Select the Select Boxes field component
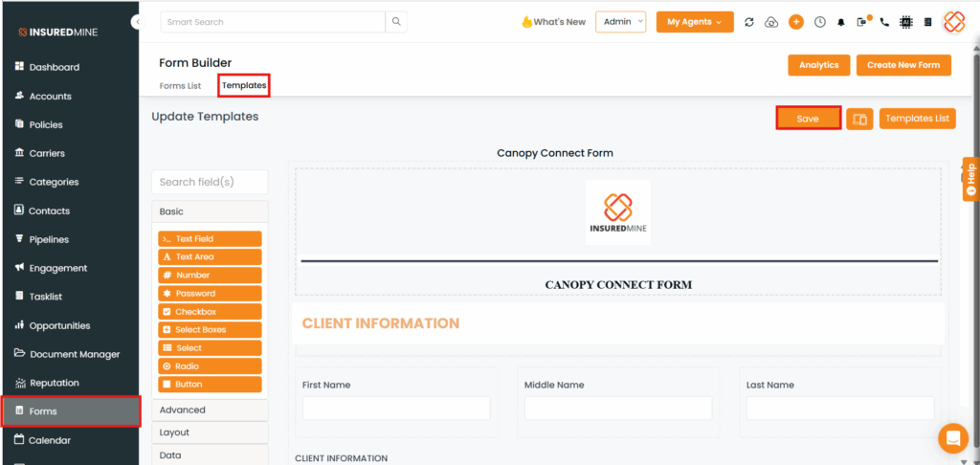980x465 pixels. [x=210, y=330]
